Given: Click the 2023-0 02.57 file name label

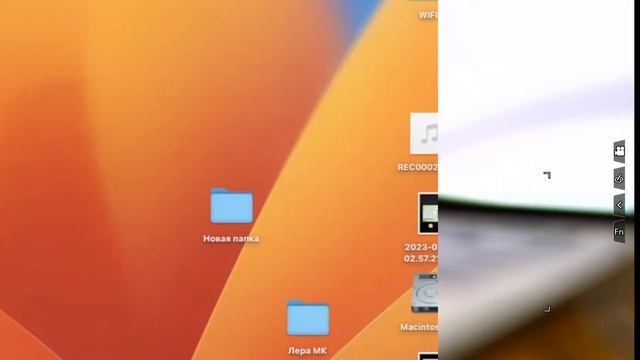Looking at the screenshot, I should pos(421,253).
